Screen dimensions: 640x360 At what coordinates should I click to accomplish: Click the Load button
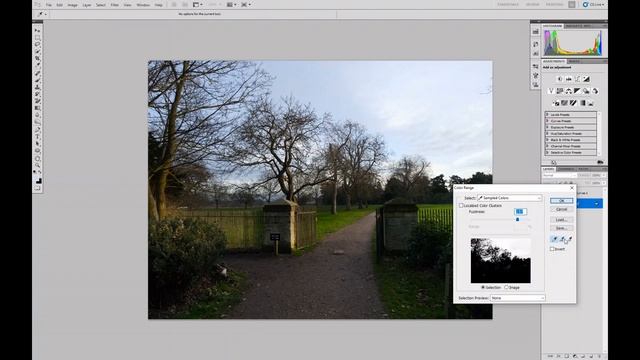561,220
